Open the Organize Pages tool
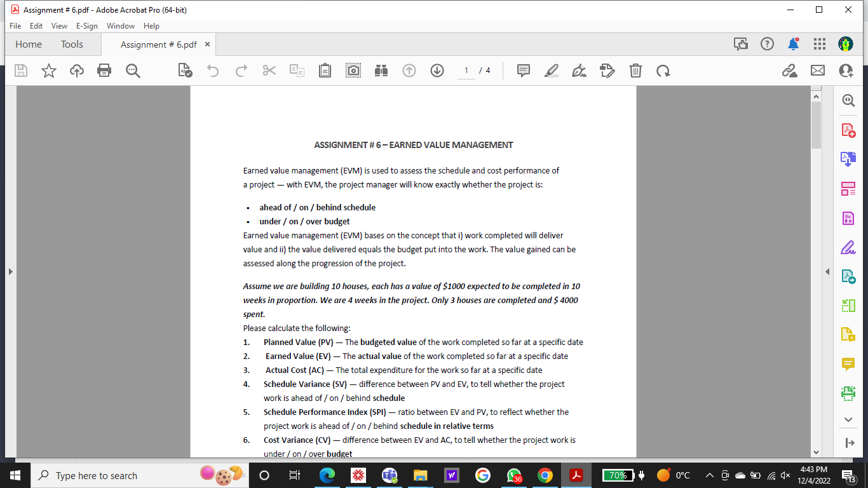This screenshot has height=488, width=868. (x=848, y=189)
